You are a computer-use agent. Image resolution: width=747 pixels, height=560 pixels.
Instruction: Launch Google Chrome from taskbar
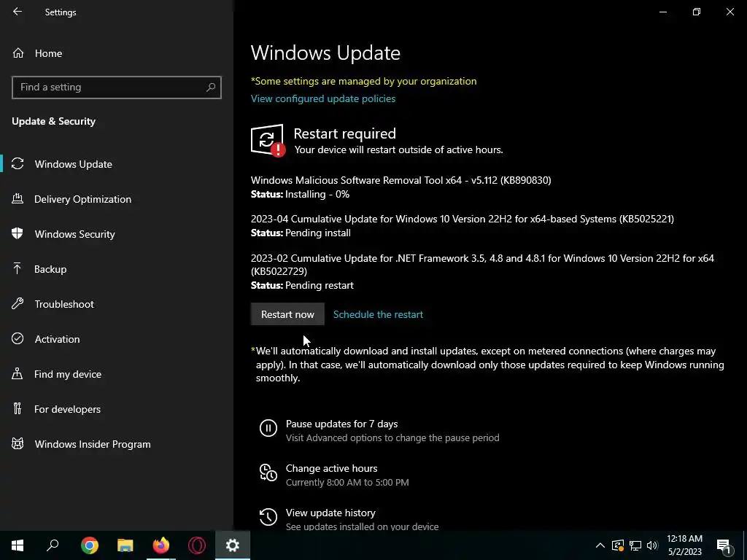click(x=90, y=545)
